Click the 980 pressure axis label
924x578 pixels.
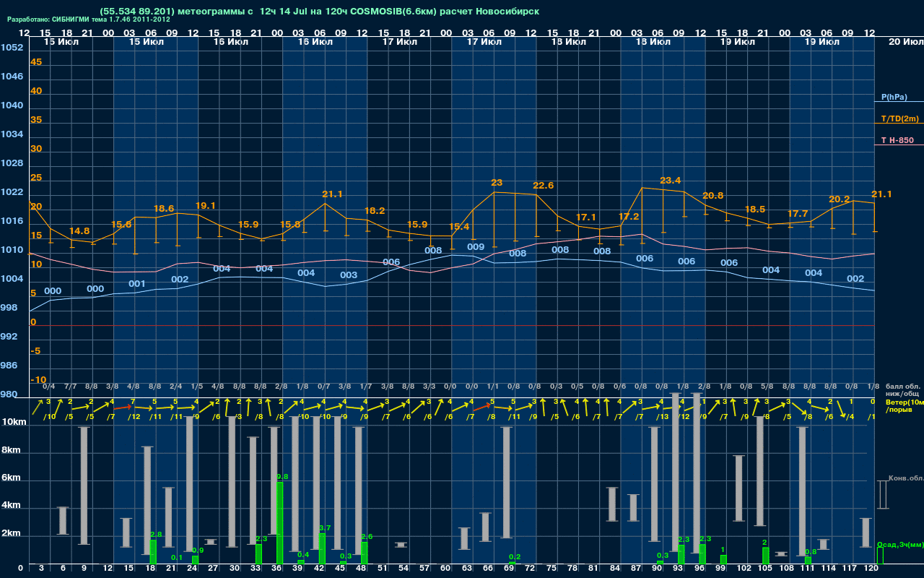click(x=9, y=394)
